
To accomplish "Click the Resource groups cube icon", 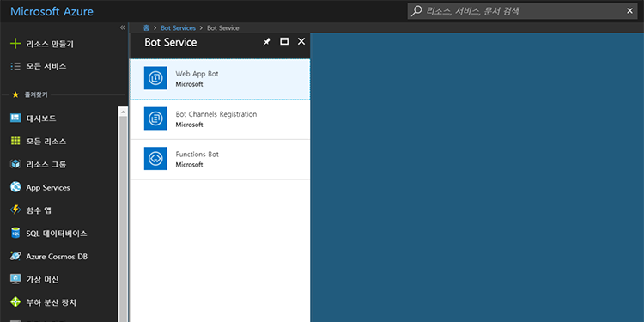I will pyautogui.click(x=15, y=164).
